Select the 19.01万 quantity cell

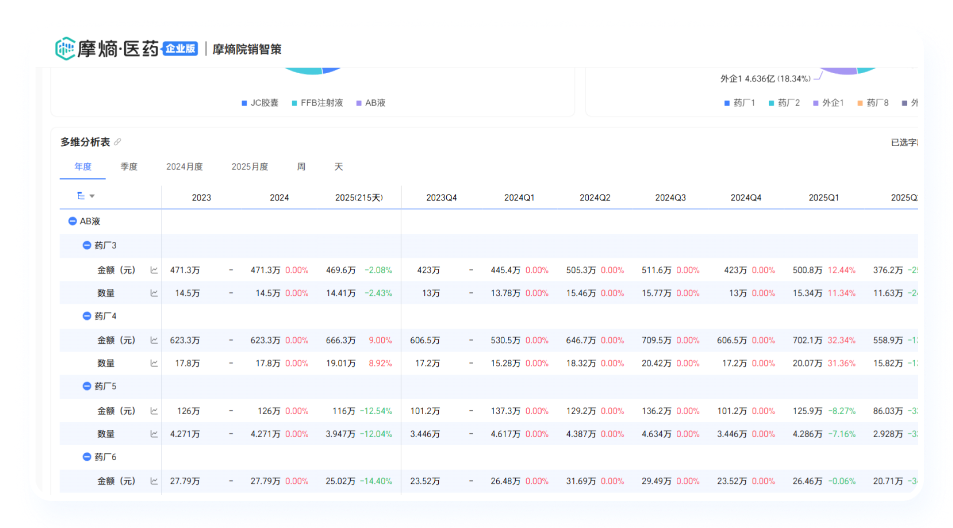(x=341, y=364)
